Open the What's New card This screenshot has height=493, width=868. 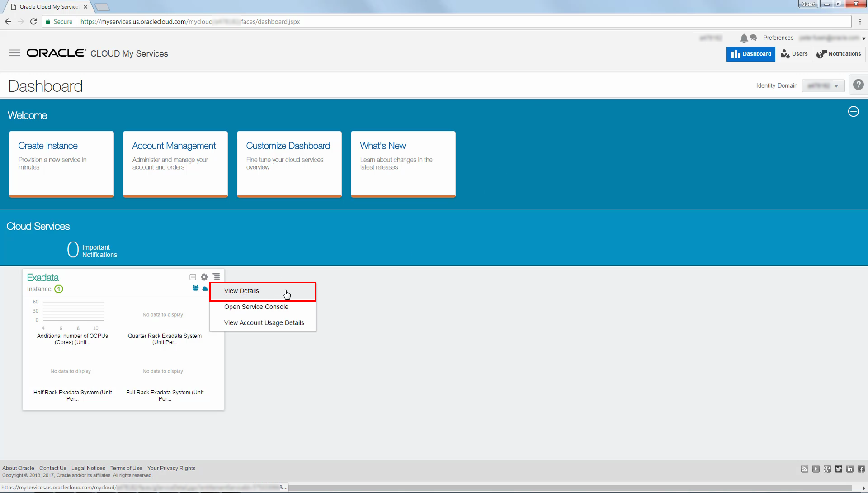point(403,164)
